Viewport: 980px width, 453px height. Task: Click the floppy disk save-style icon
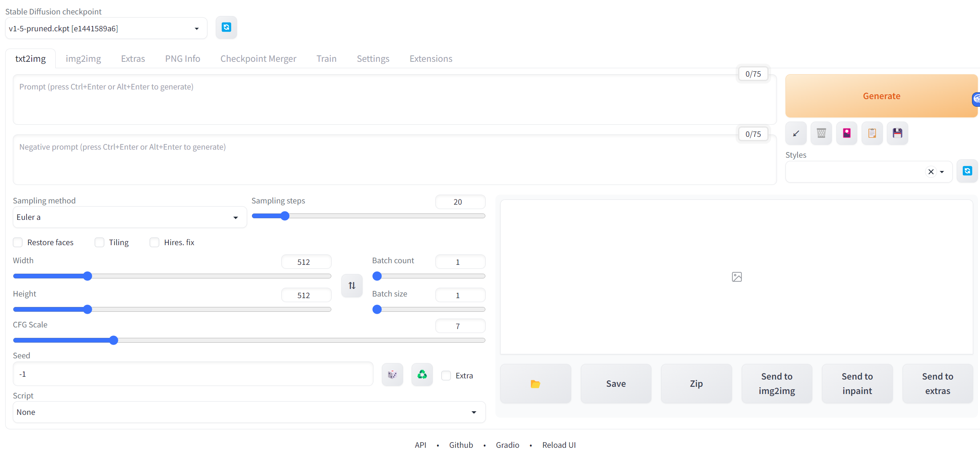(x=897, y=133)
